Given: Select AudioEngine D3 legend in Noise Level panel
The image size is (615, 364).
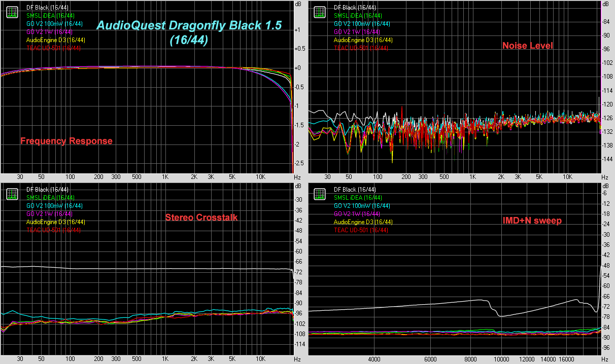Looking at the screenshot, I should (x=363, y=40).
